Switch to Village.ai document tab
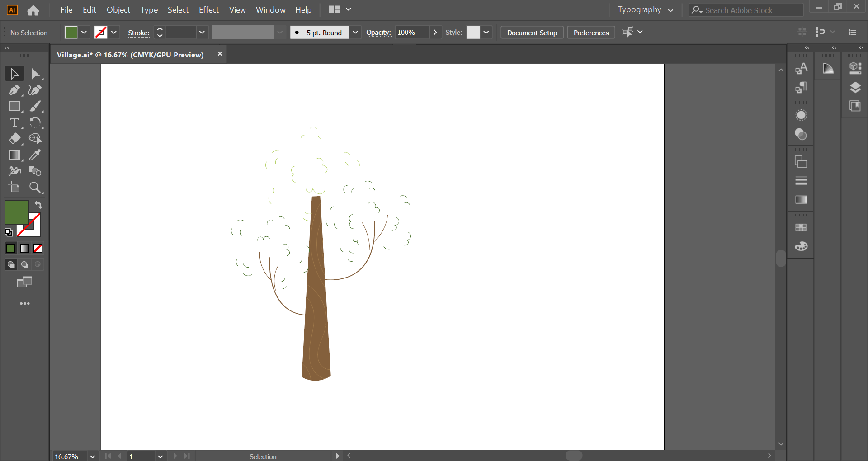This screenshot has width=868, height=461. point(130,55)
